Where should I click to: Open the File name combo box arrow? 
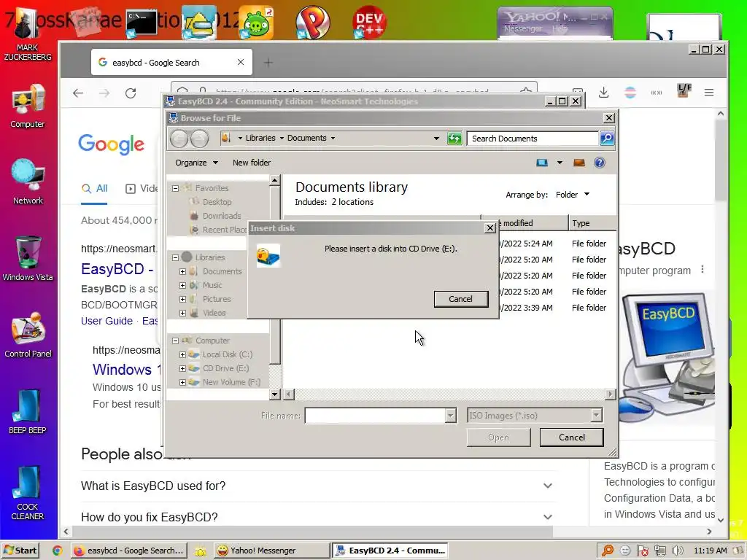(x=450, y=415)
